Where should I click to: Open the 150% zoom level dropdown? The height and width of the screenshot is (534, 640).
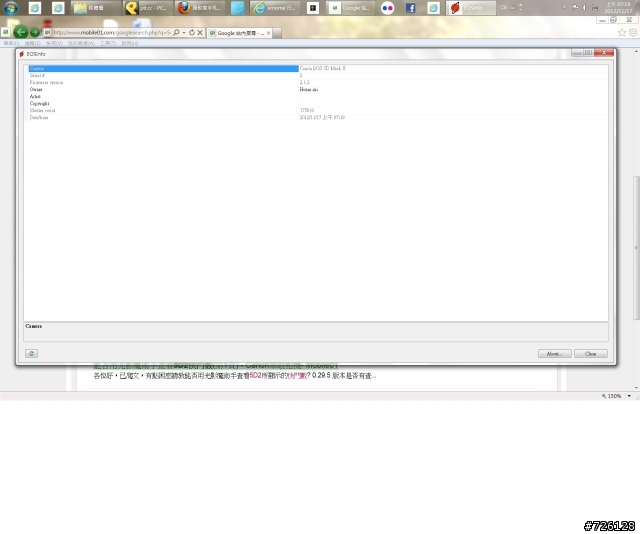click(629, 396)
